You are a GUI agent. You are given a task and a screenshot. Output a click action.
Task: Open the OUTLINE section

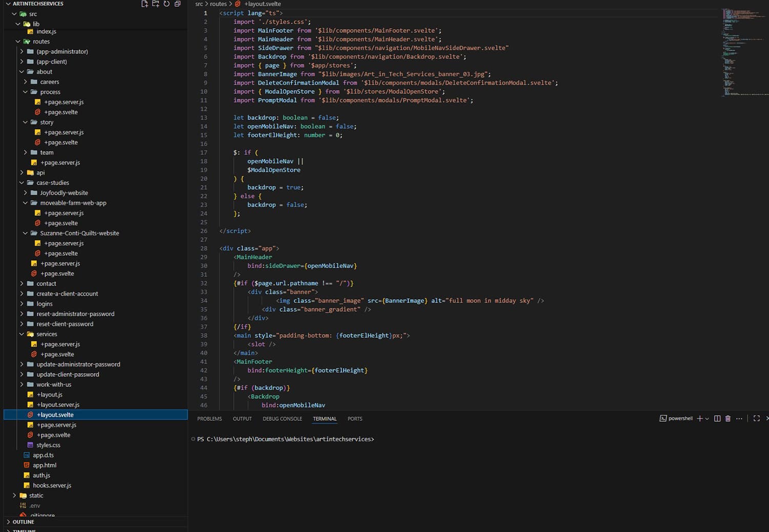pos(23,522)
